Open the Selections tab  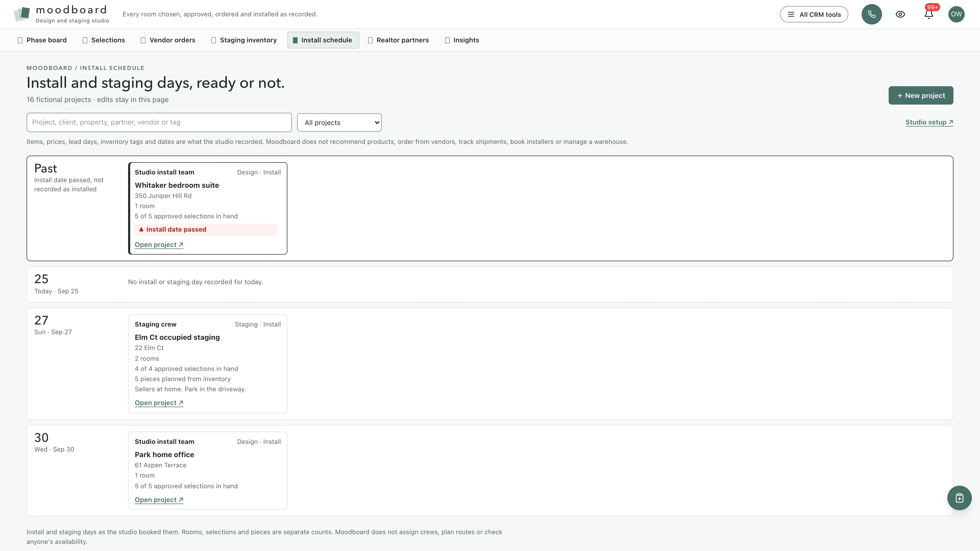[x=103, y=40]
